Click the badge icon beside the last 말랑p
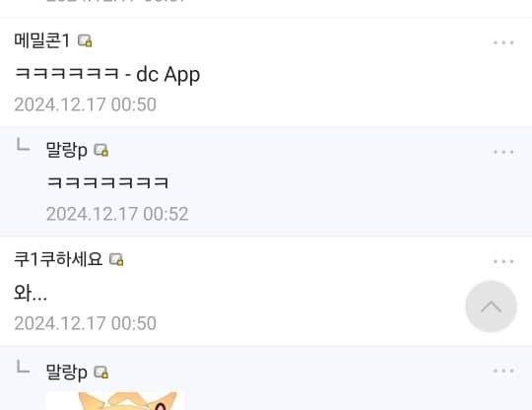The height and width of the screenshot is (410, 532). pos(101,372)
